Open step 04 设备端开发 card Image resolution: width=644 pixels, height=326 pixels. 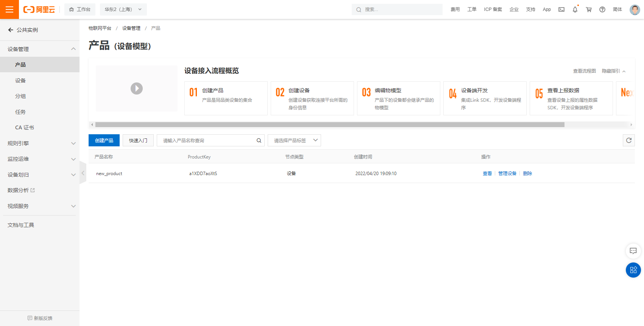tap(485, 98)
